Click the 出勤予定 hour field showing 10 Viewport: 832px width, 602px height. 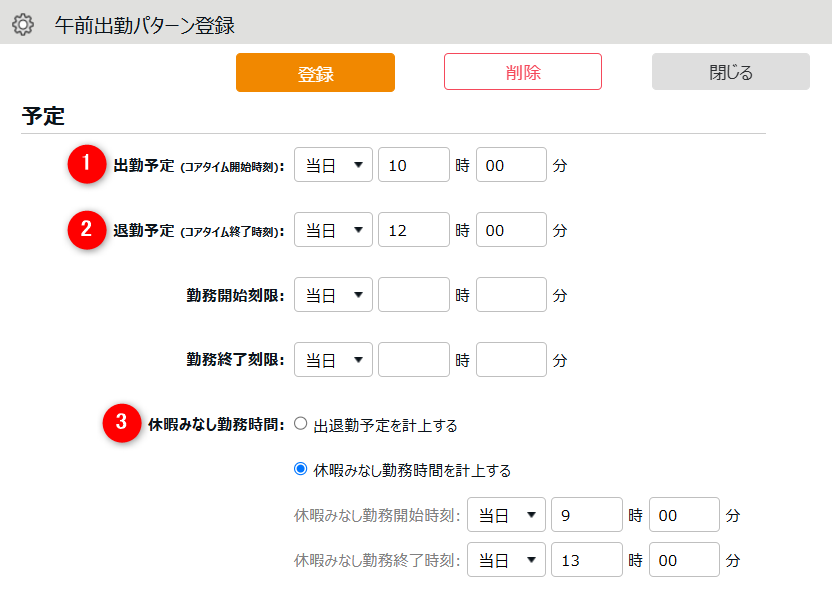click(x=413, y=165)
